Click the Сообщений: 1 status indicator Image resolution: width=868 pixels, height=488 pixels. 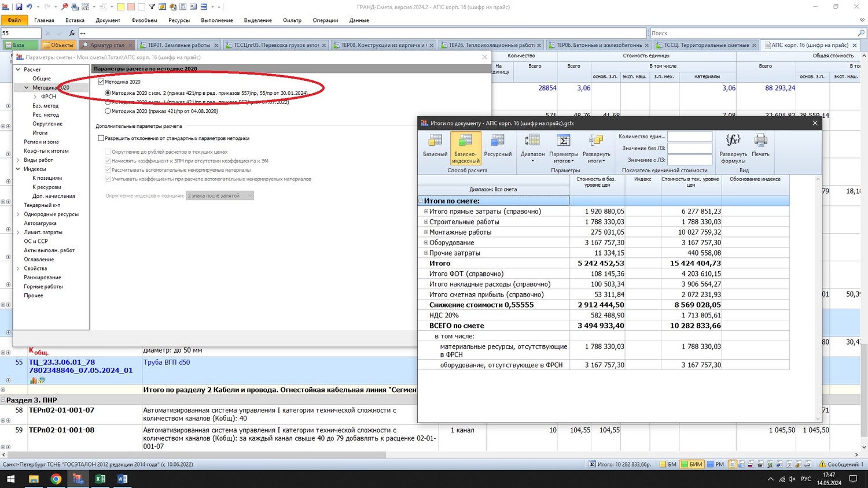[x=840, y=464]
